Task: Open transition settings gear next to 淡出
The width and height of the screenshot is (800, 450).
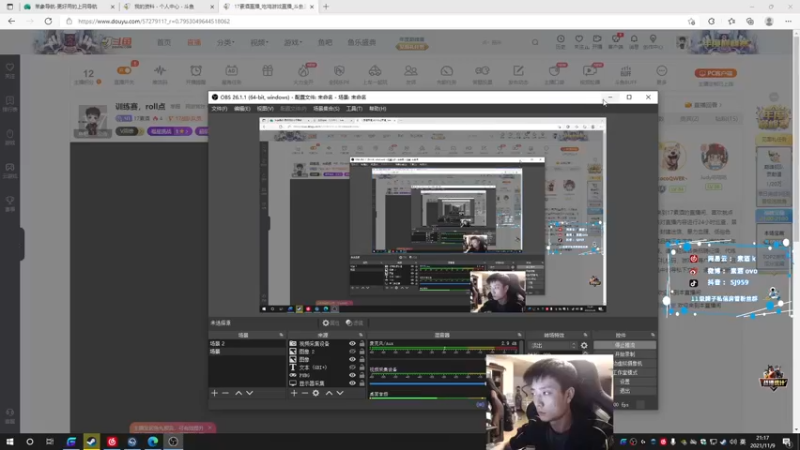Action: point(584,345)
